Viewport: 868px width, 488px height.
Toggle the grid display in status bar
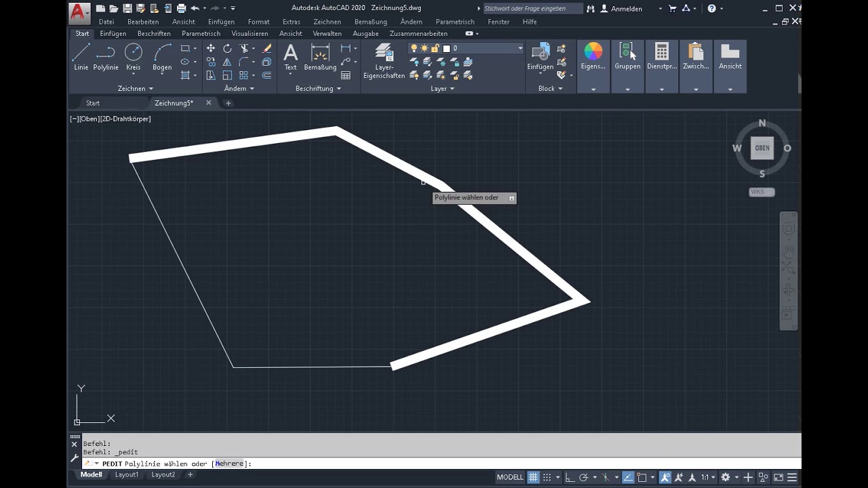pos(534,477)
